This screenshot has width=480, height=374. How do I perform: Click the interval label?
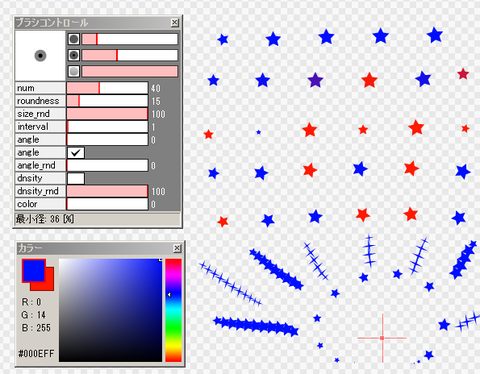click(40, 127)
